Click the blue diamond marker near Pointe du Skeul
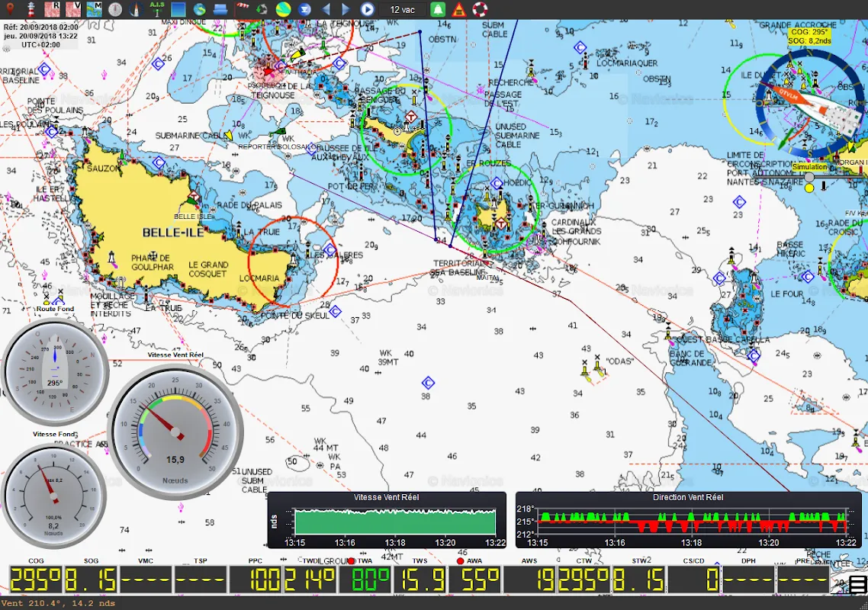868x610 pixels. tap(335, 312)
